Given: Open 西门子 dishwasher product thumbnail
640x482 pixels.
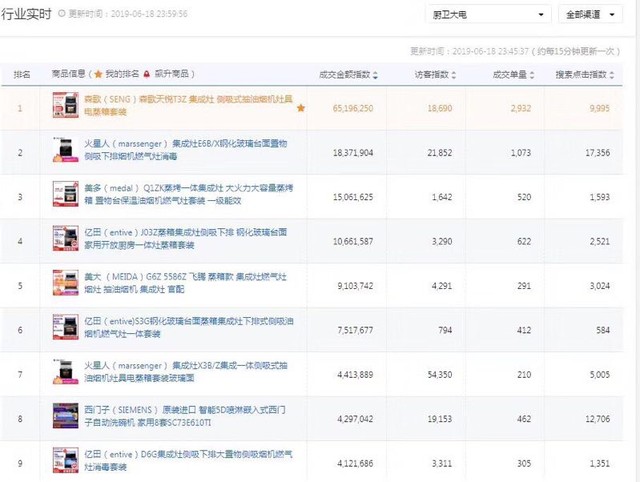Looking at the screenshot, I should tap(65, 415).
